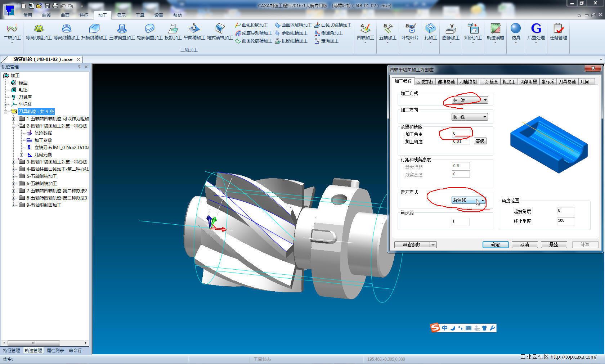Open the 曲面 ribbon menu tab
Screen dimensions: 605x364
click(65, 15)
